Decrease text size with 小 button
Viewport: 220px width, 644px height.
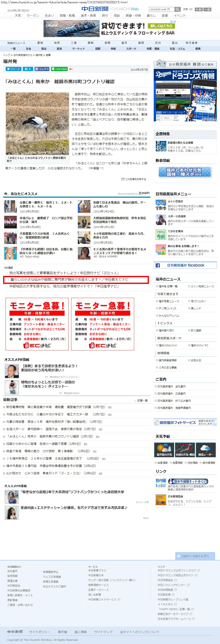(207, 9)
